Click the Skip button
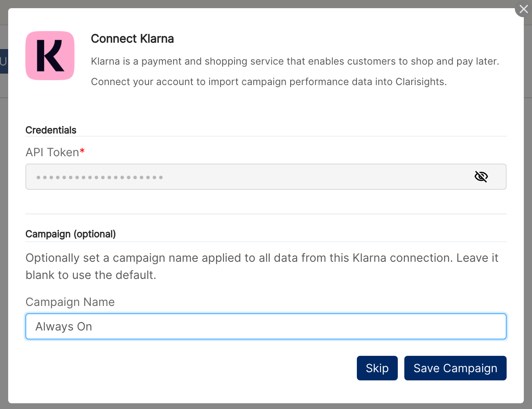This screenshot has height=409, width=532. [x=377, y=368]
